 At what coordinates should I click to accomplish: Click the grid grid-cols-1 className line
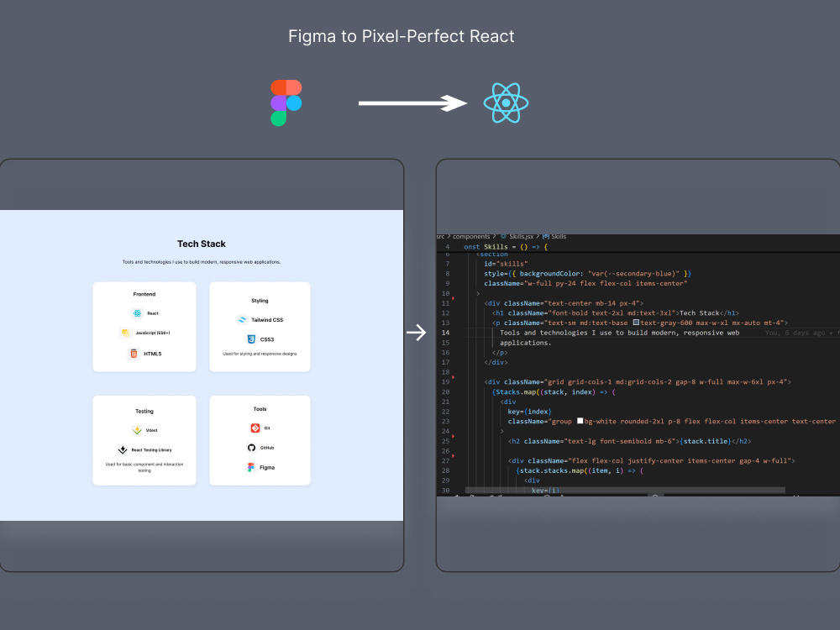pos(638,382)
